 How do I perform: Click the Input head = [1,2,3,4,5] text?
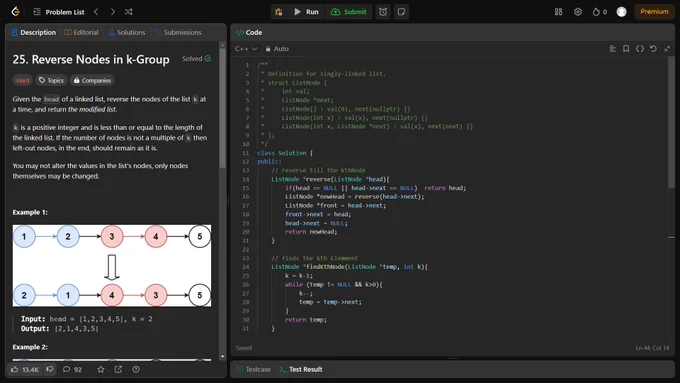coord(87,319)
